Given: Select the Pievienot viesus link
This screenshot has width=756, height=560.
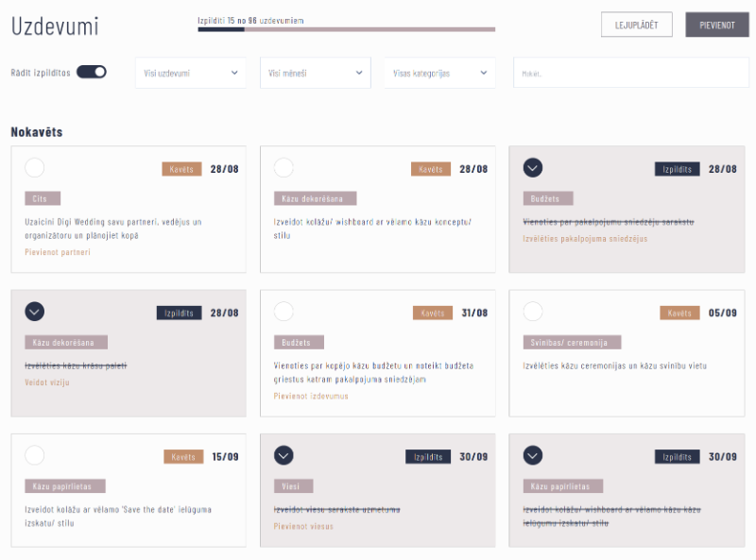Looking at the screenshot, I should 303,526.
